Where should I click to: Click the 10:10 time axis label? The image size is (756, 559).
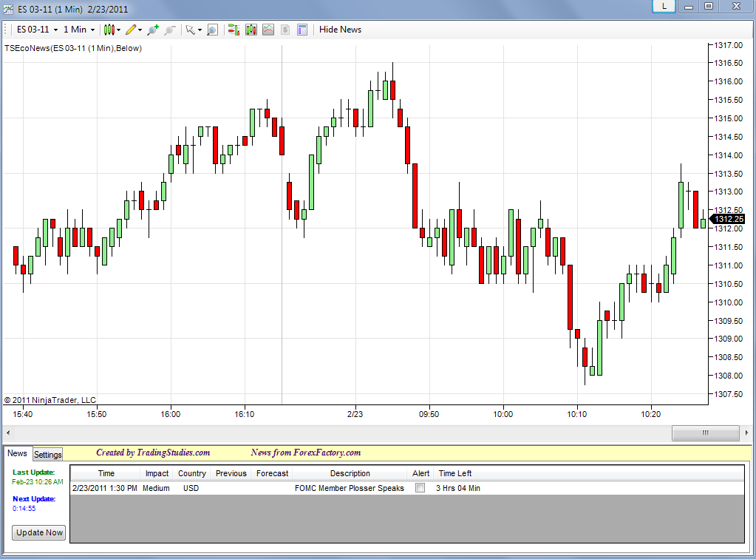(576, 414)
